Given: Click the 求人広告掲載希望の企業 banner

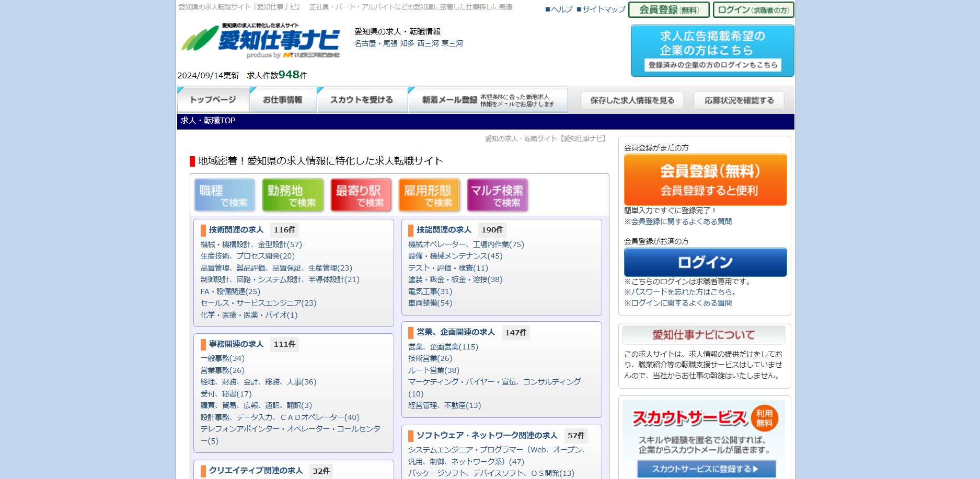Looking at the screenshot, I should tap(712, 51).
